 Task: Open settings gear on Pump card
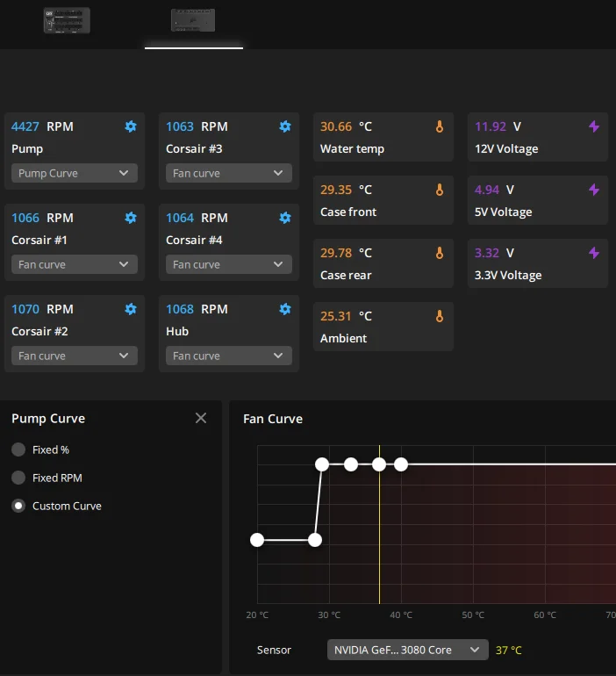[x=131, y=126]
